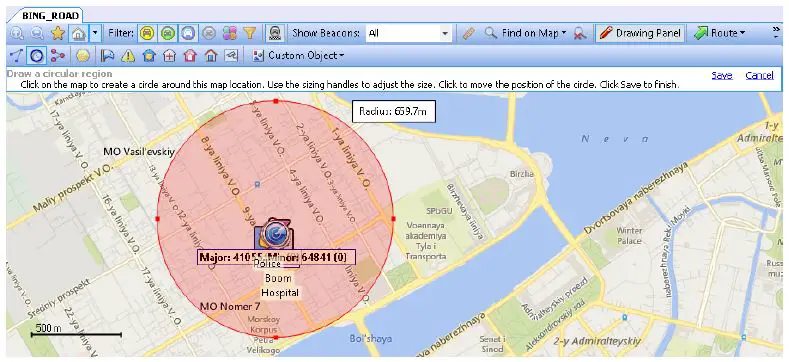This screenshot has height=362, width=789.
Task: Click the orange funnel filter icon
Action: click(250, 34)
